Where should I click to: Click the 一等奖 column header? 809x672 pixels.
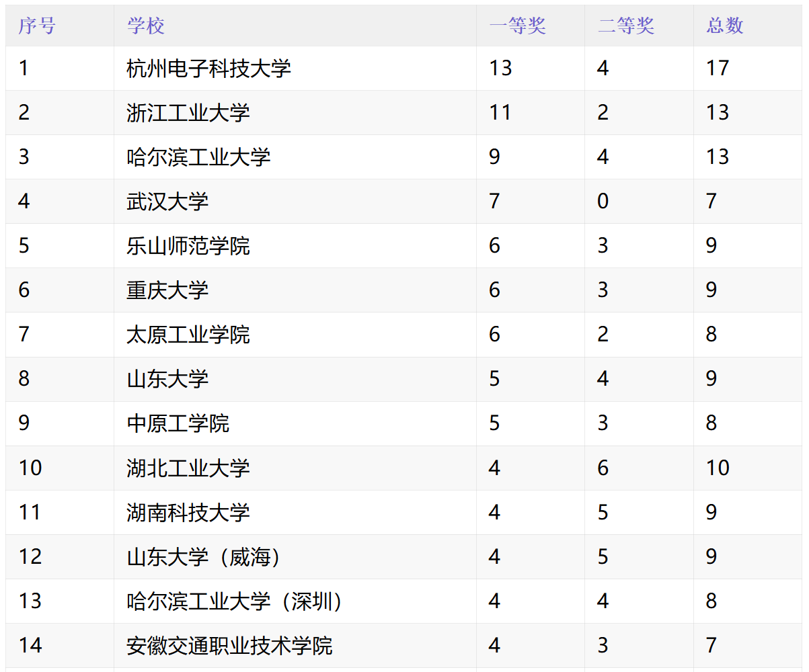(x=517, y=26)
